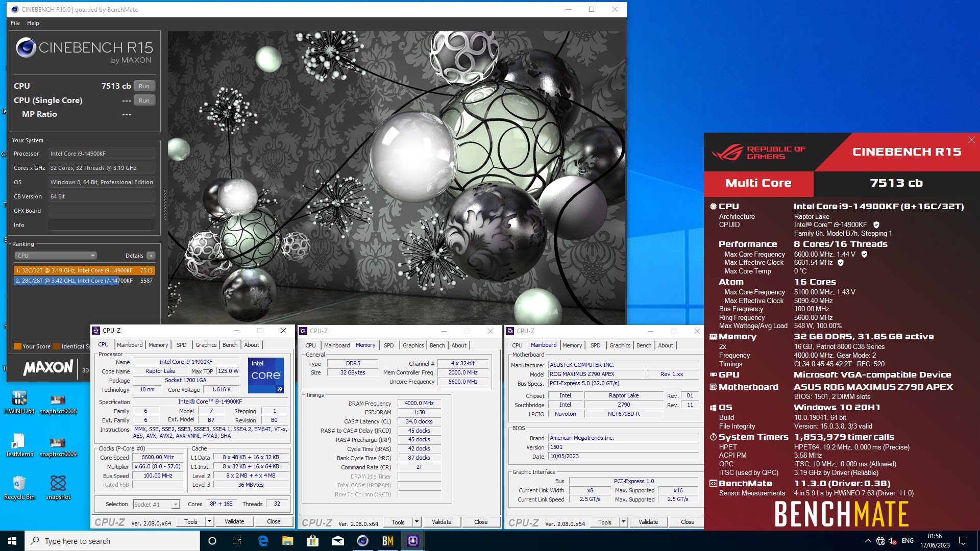Screen dimensions: 980x551
Task: Open the snapshot desktop shortcut
Action: pyautogui.click(x=58, y=488)
